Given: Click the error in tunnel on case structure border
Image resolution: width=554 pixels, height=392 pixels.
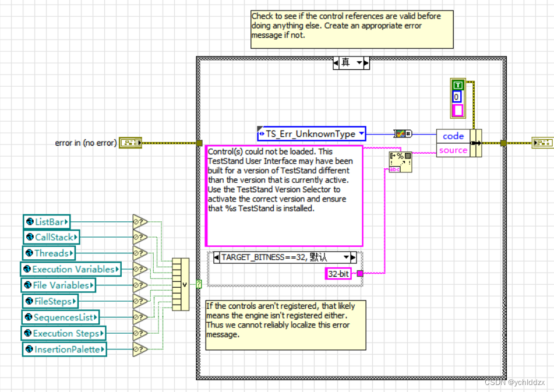Looking at the screenshot, I should 199,143.
